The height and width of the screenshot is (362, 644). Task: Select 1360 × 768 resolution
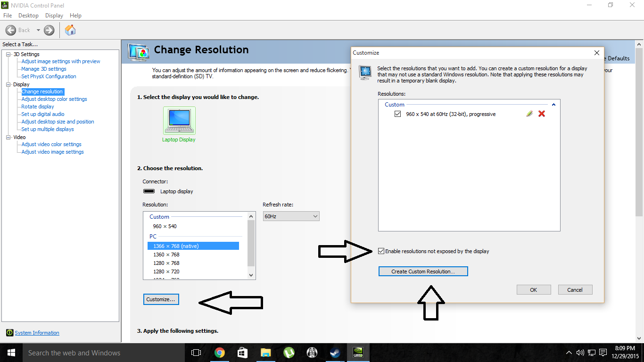[166, 255]
